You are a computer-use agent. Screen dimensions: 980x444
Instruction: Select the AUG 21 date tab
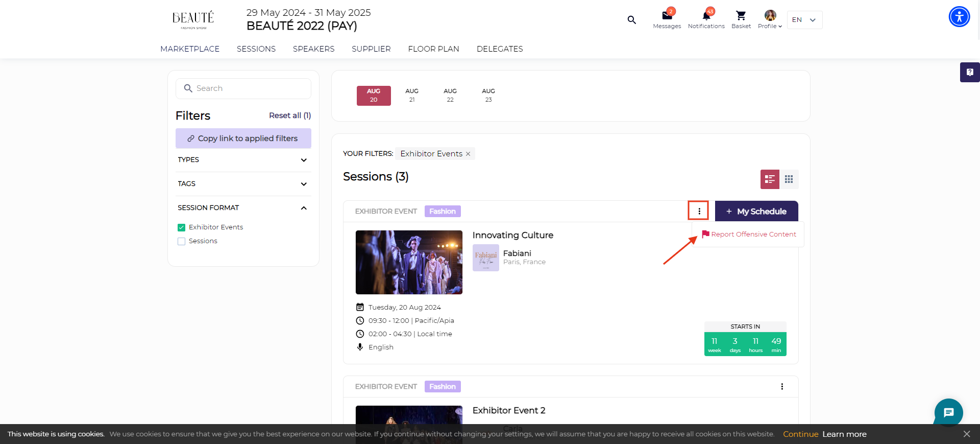pos(412,96)
